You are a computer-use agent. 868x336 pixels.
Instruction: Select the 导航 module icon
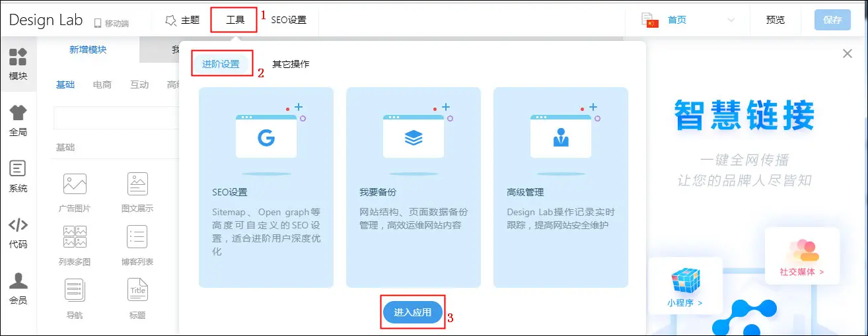point(75,290)
